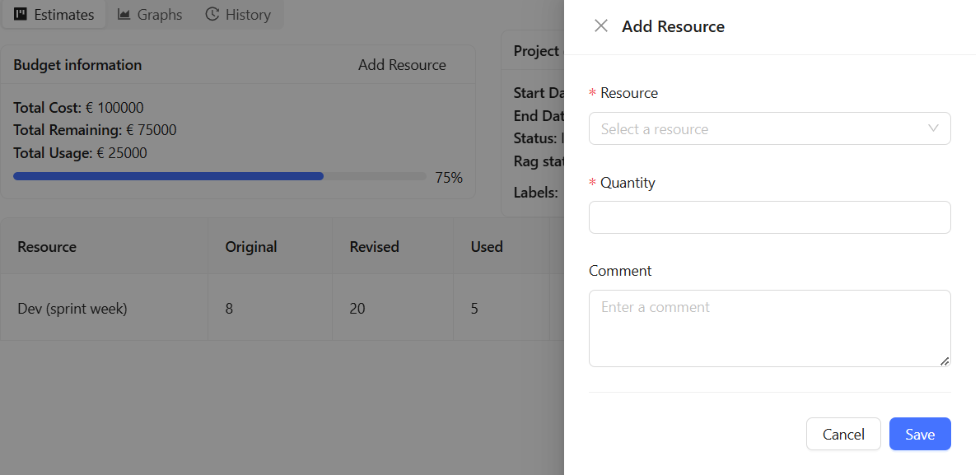Expand the Resource dropdown chevron arrow

[933, 128]
